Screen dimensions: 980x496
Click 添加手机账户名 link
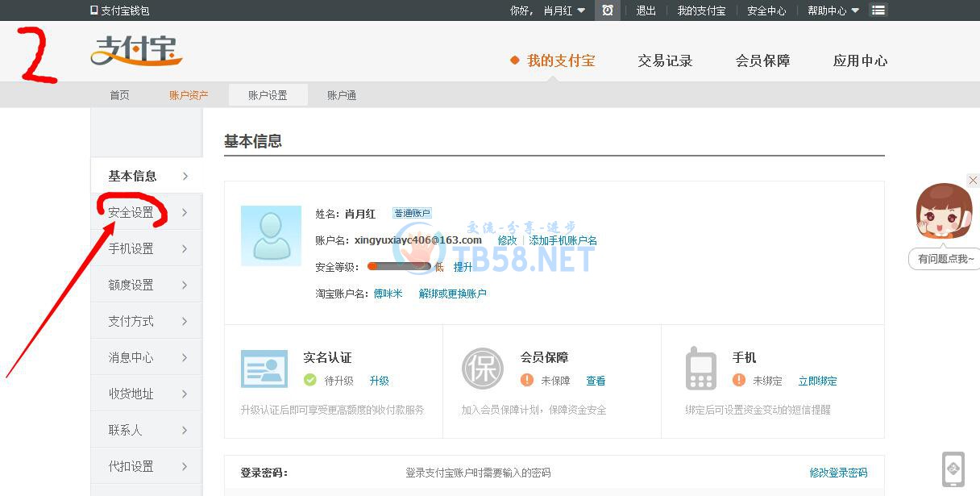pos(563,240)
